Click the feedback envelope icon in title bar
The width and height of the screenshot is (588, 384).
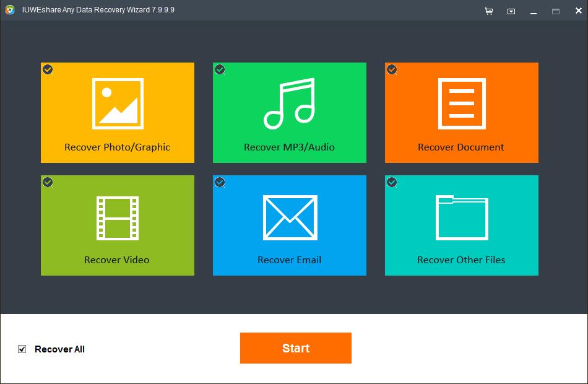pos(511,11)
